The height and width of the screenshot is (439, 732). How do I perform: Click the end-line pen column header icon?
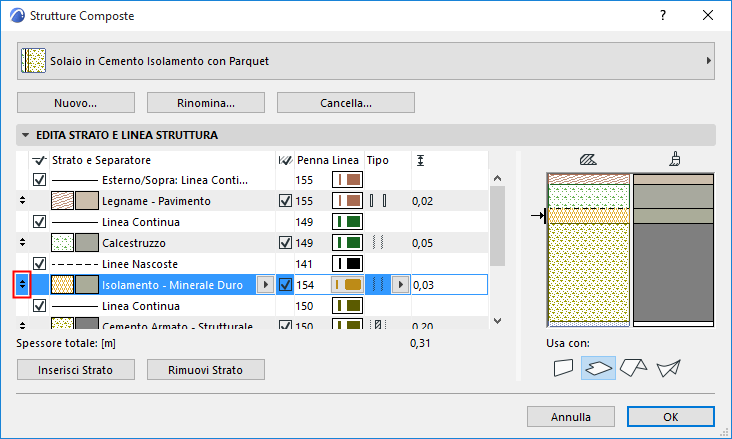(x=285, y=160)
